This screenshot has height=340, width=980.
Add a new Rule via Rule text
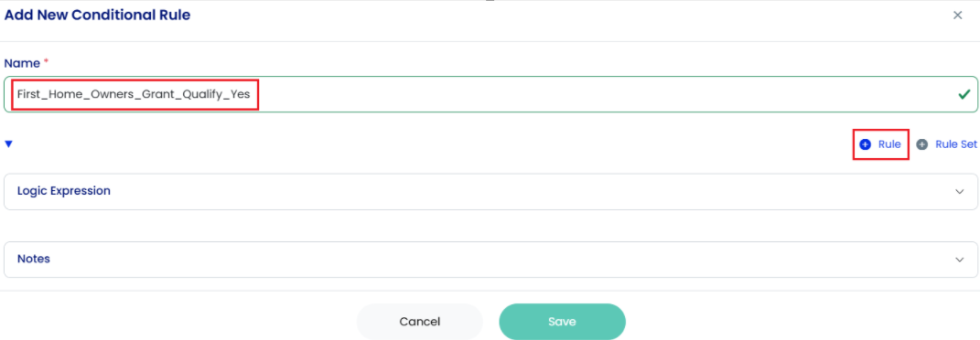[889, 144]
